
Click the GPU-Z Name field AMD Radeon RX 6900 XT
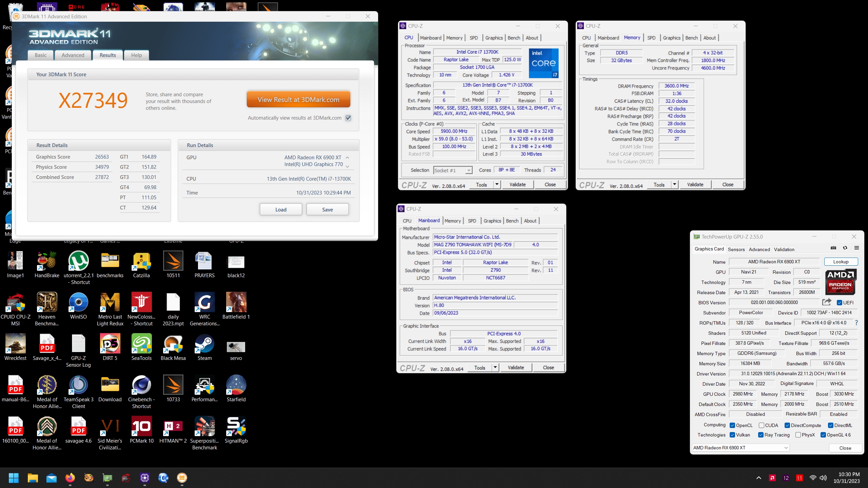tap(774, 262)
